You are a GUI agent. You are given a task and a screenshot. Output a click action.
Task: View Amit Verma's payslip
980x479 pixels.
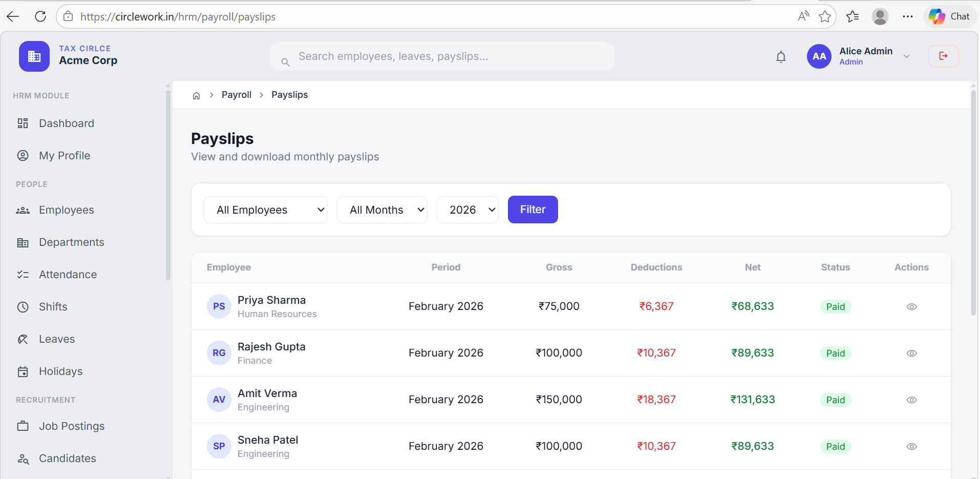click(912, 400)
